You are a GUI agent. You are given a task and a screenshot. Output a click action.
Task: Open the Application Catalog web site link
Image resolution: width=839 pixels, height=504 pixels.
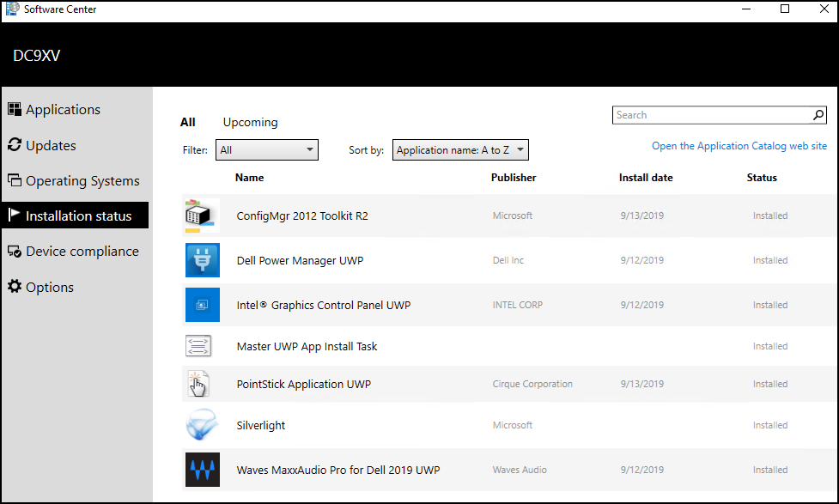pyautogui.click(x=739, y=145)
